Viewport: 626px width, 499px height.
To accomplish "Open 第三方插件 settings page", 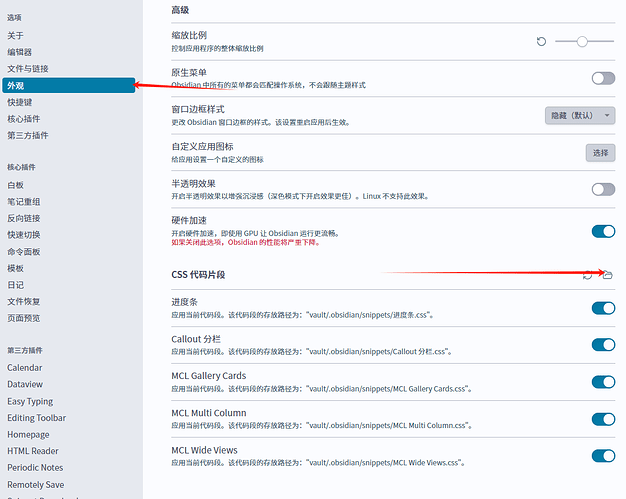I will (27, 135).
